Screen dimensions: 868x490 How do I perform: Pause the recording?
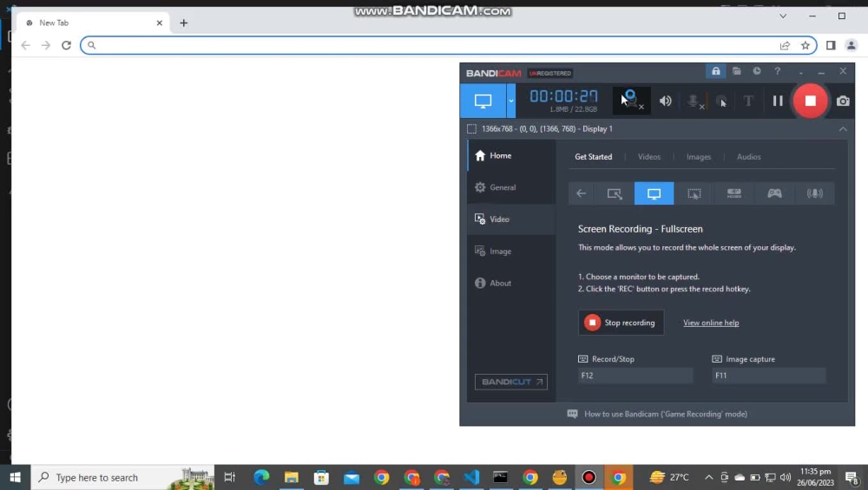778,101
